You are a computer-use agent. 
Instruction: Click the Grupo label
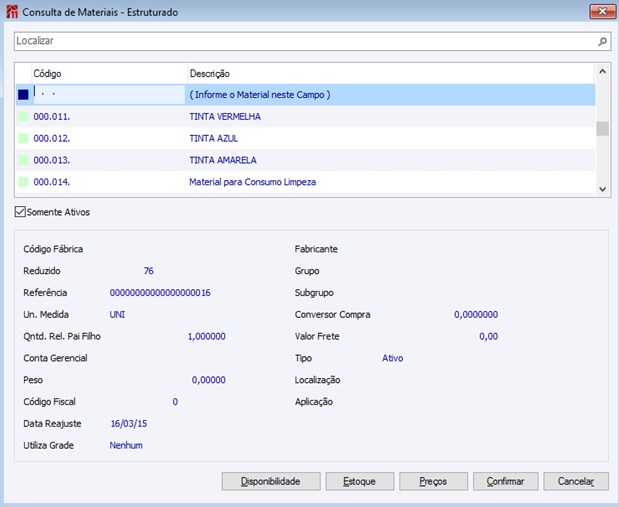(x=307, y=271)
